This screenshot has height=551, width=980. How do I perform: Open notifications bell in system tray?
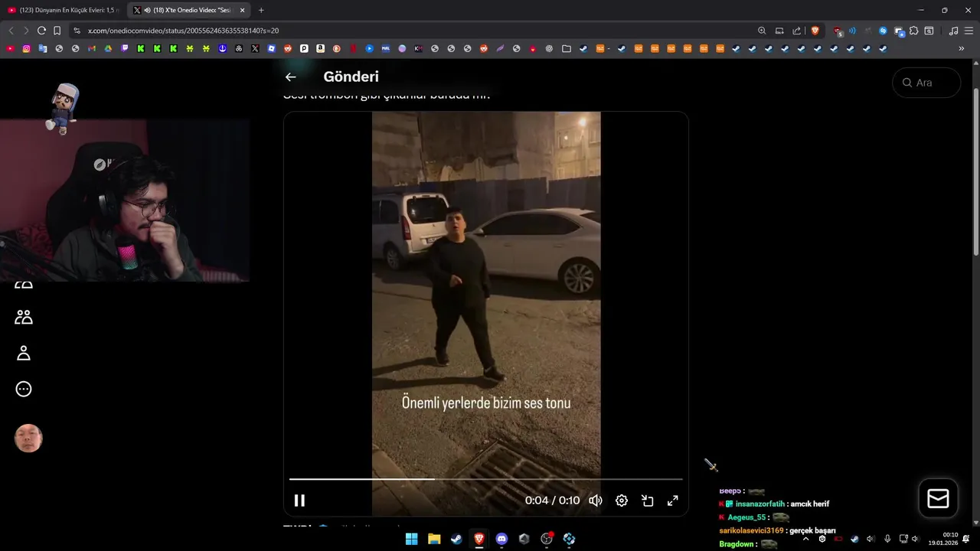(x=966, y=539)
